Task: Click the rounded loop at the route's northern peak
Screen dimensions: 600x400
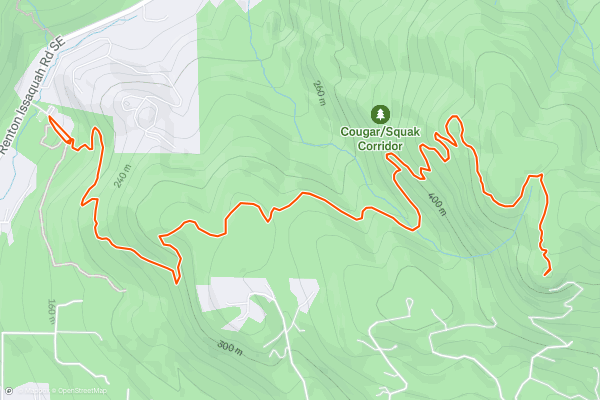Action: point(454,121)
